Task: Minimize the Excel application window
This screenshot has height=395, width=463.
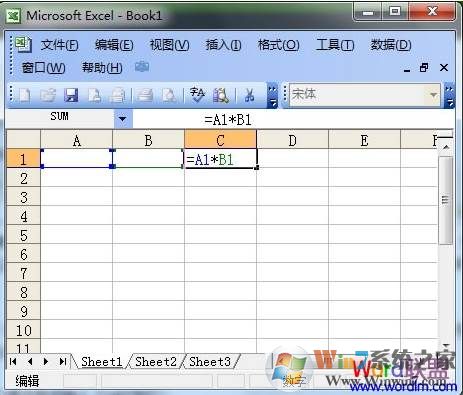Action: pos(368,12)
